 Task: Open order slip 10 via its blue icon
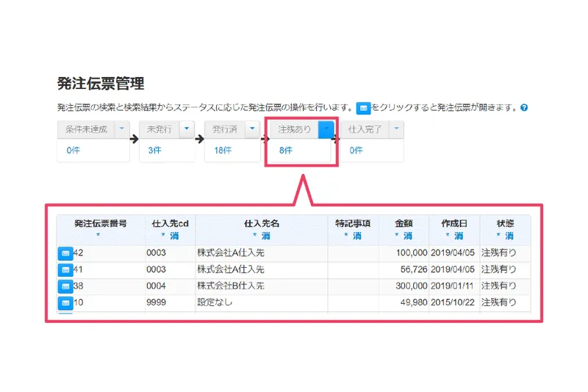point(65,303)
